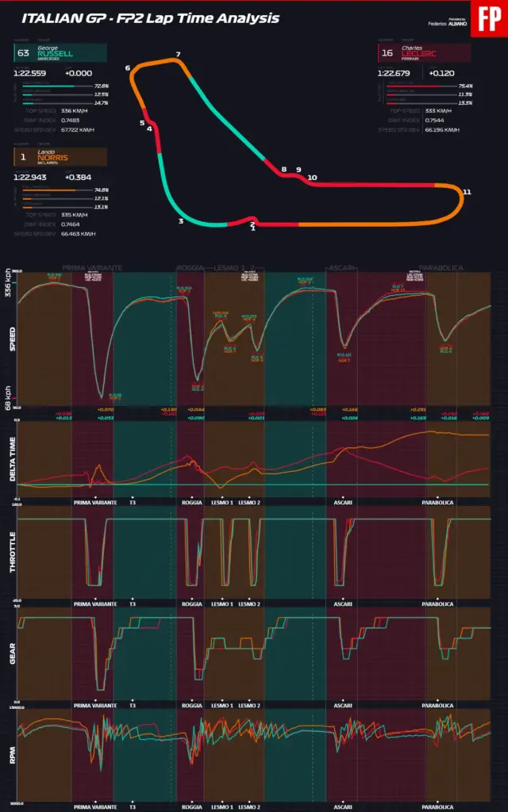Click turn 6 marker on track map

click(127, 68)
